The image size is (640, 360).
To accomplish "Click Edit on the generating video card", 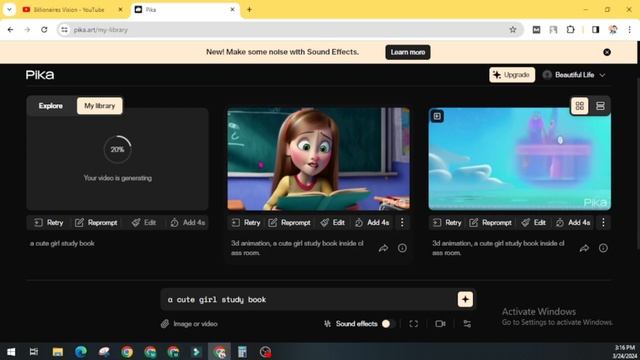I will (x=144, y=222).
